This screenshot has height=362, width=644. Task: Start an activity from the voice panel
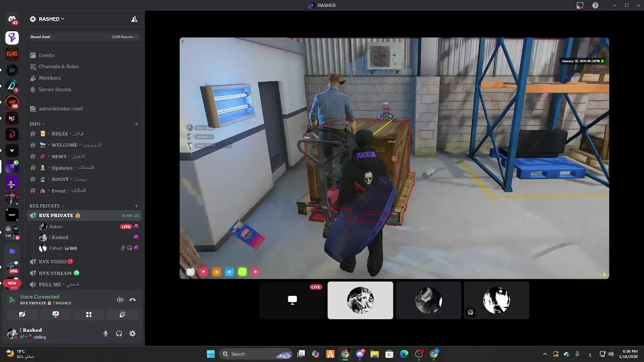click(x=89, y=314)
